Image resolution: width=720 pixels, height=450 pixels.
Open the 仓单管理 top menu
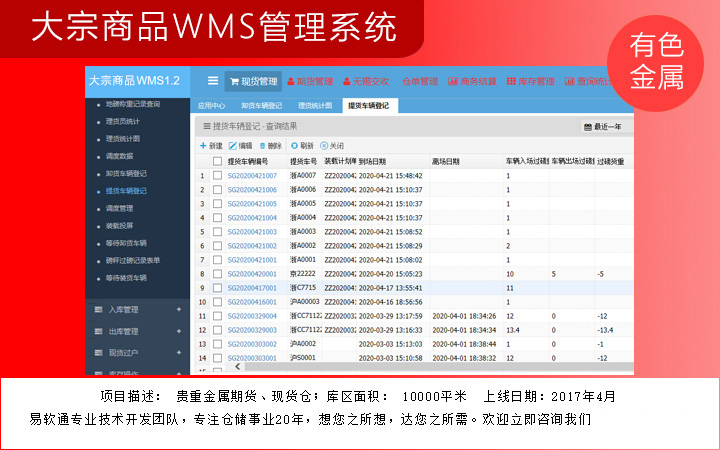tap(420, 81)
